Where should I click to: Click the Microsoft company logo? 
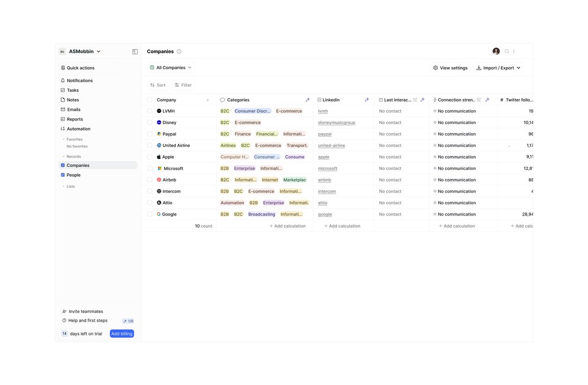[159, 168]
